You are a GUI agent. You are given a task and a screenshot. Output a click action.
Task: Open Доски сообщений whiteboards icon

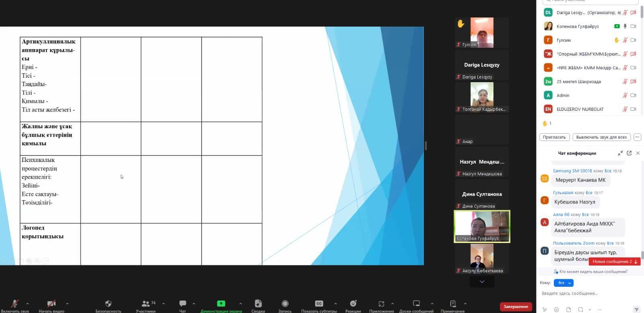pos(416,304)
